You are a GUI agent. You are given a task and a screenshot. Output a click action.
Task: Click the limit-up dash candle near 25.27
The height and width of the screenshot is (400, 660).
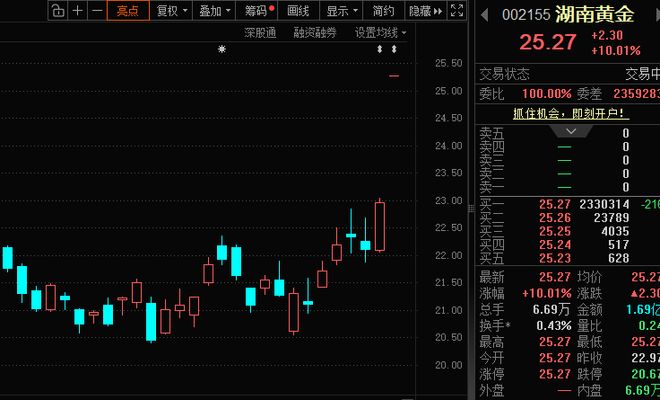coord(394,76)
